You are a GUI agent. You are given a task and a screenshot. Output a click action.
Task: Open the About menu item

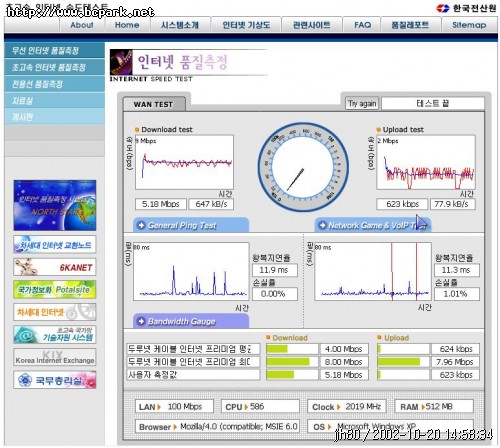point(82,25)
